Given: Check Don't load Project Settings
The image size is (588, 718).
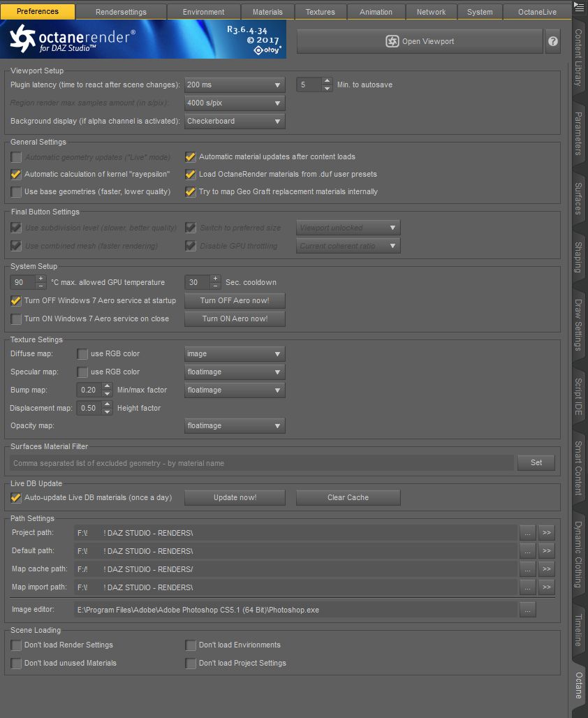Looking at the screenshot, I should click(191, 663).
